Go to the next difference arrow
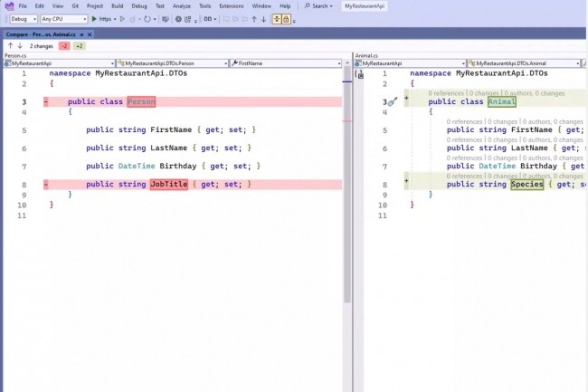Screen dimensions: 588x392 [20, 45]
